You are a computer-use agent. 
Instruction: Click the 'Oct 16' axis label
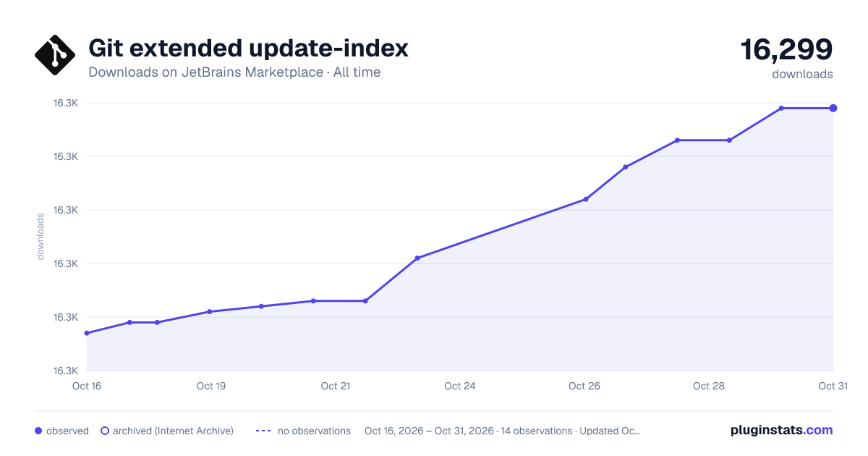[x=87, y=386]
